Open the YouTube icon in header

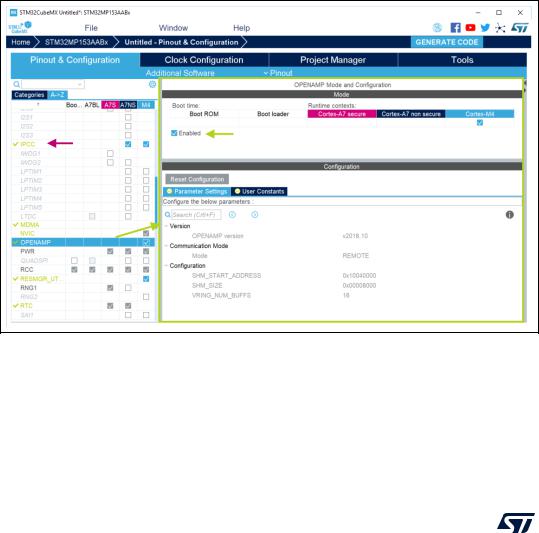470,28
